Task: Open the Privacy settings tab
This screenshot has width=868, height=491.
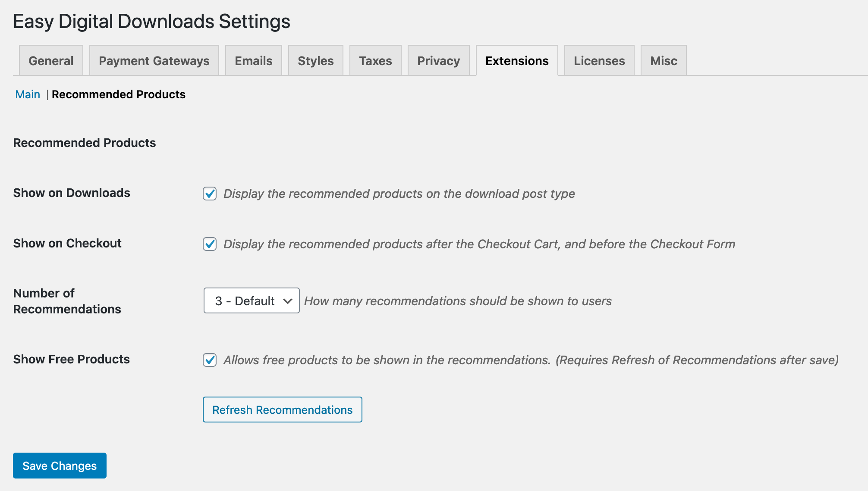Action: click(438, 61)
